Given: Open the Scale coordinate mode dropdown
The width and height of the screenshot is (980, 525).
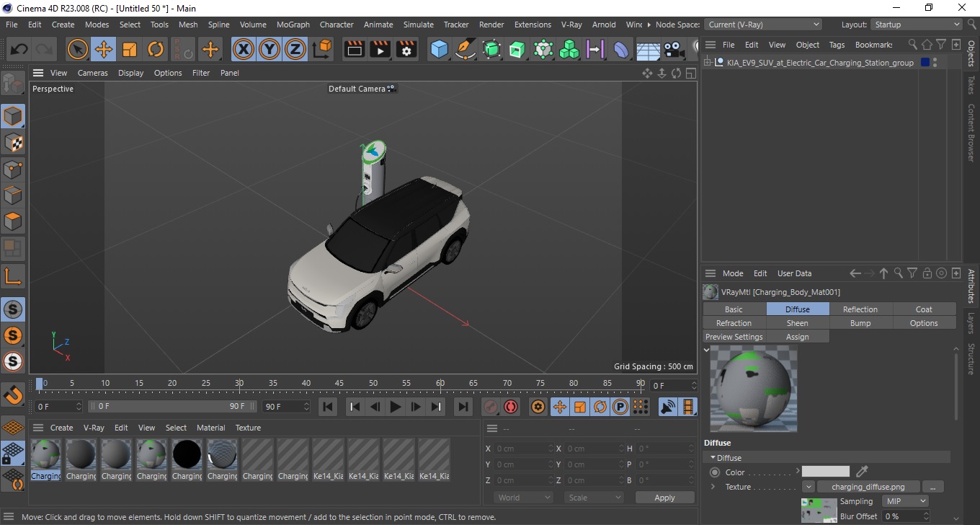Looking at the screenshot, I should click(x=594, y=498).
